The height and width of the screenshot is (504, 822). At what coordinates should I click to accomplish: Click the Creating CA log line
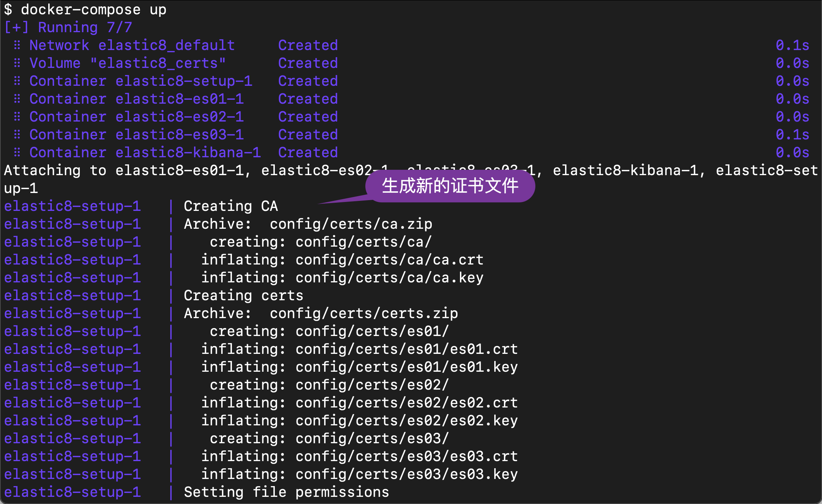point(231,206)
